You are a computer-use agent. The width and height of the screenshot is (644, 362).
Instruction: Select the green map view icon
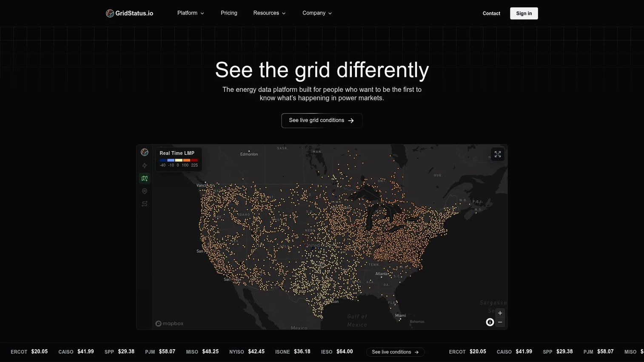pos(145,178)
